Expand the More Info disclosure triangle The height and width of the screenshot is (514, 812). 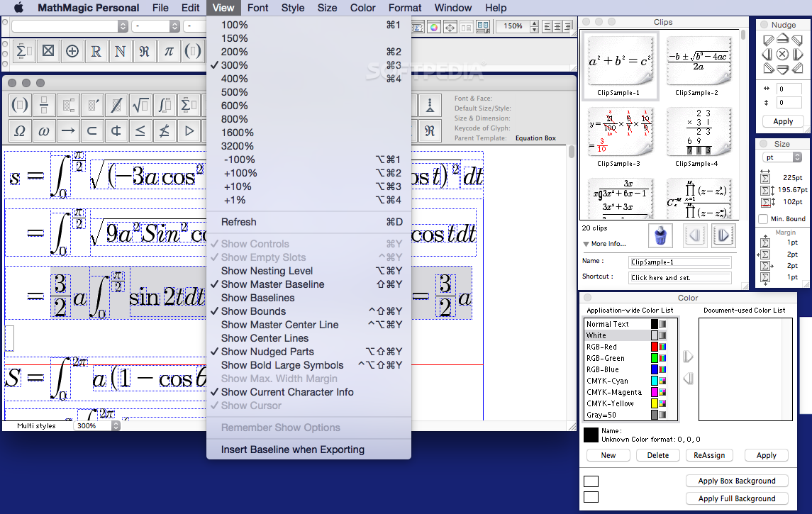click(x=586, y=244)
